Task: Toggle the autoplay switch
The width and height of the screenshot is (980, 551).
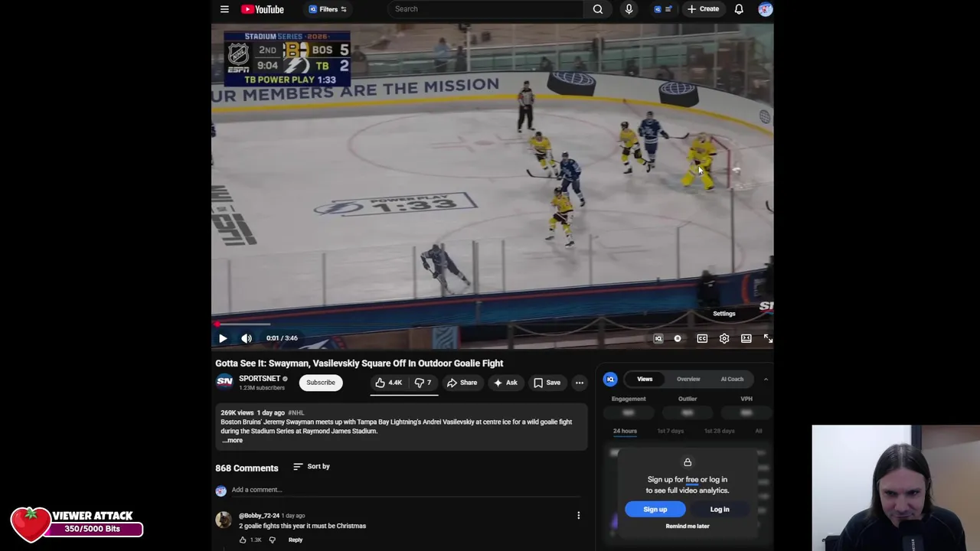Action: coord(678,338)
